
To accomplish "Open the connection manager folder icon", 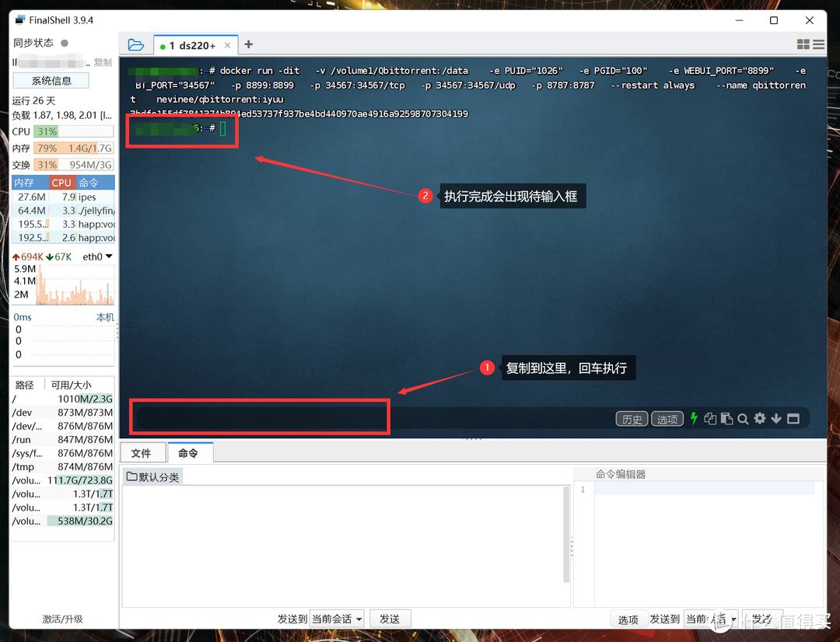I will click(x=135, y=45).
